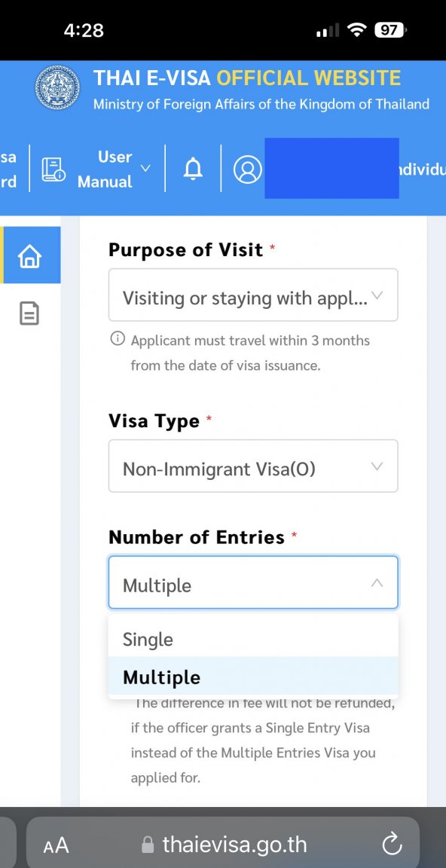446x868 pixels.
Task: Collapse the Number of Entries dropdown
Action: pos(253,582)
